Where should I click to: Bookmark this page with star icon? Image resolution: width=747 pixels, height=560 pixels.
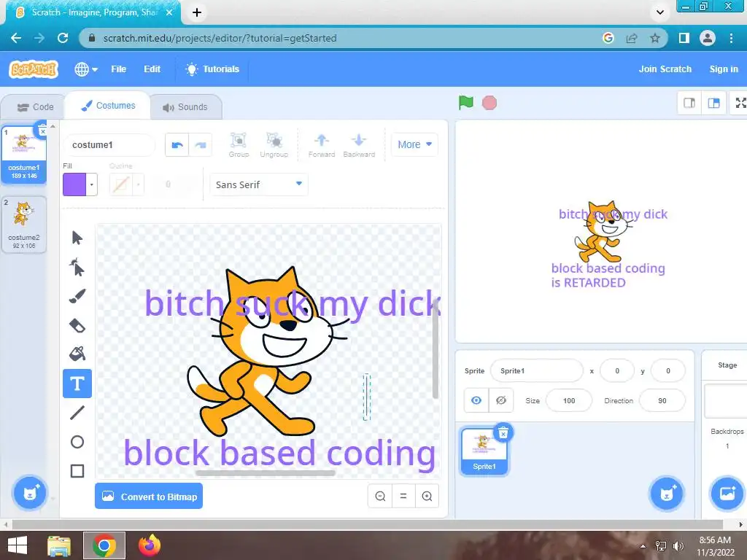coord(655,38)
